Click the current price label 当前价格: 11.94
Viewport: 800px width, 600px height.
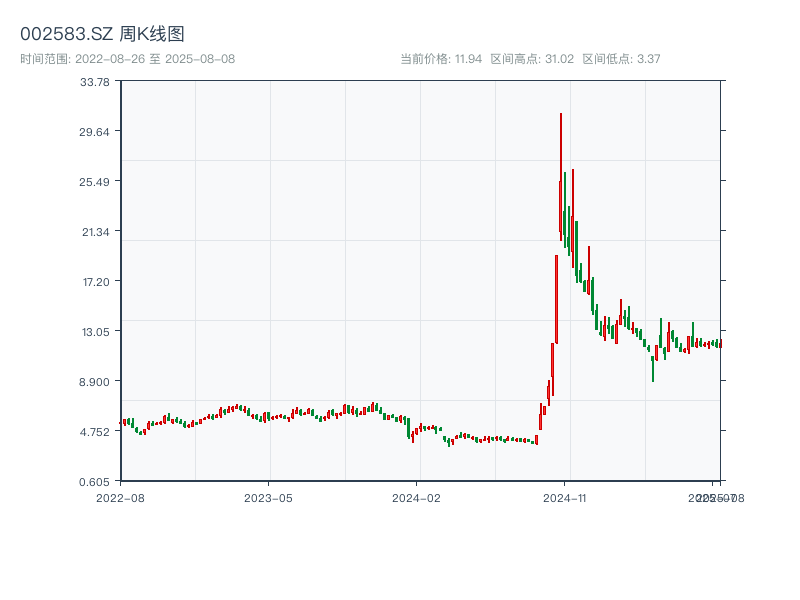(441, 59)
